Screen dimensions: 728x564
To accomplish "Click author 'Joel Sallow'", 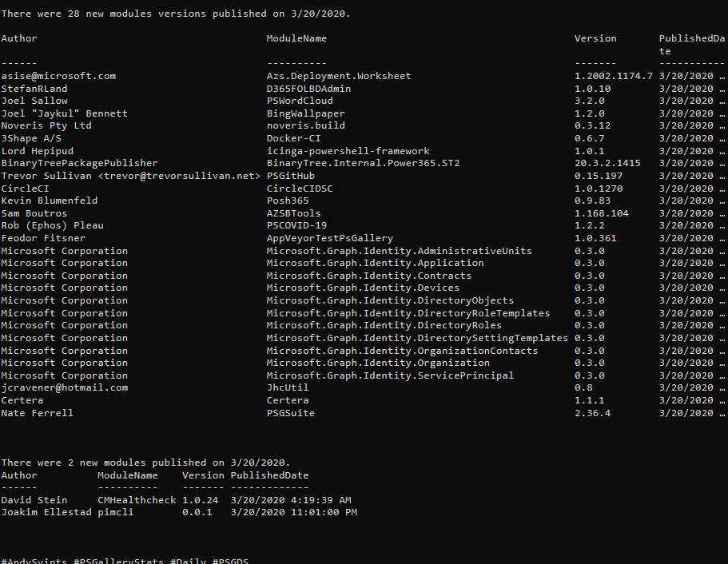I will click(34, 101).
